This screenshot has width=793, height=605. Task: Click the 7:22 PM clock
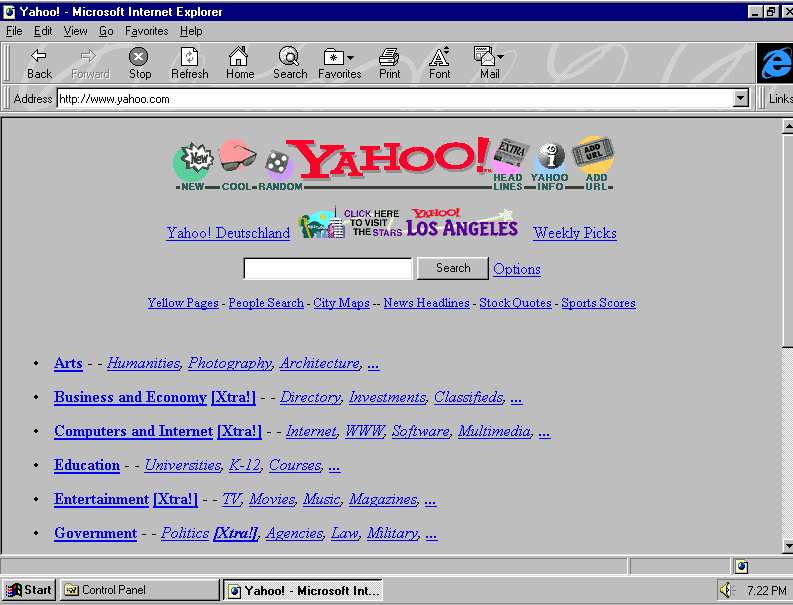pyautogui.click(x=766, y=590)
